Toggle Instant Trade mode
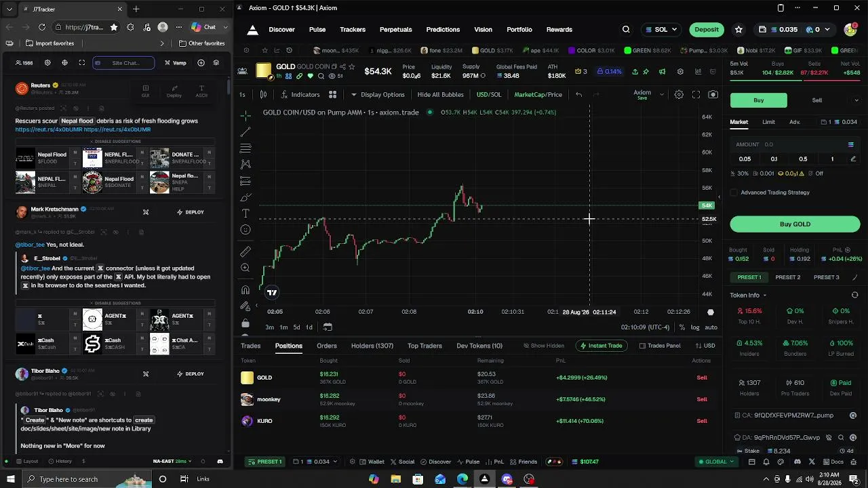This screenshot has height=488, width=868. [x=600, y=346]
